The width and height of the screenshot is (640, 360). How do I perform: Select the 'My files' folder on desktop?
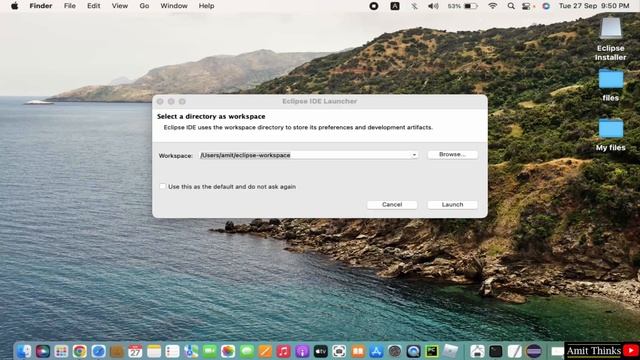tap(611, 135)
